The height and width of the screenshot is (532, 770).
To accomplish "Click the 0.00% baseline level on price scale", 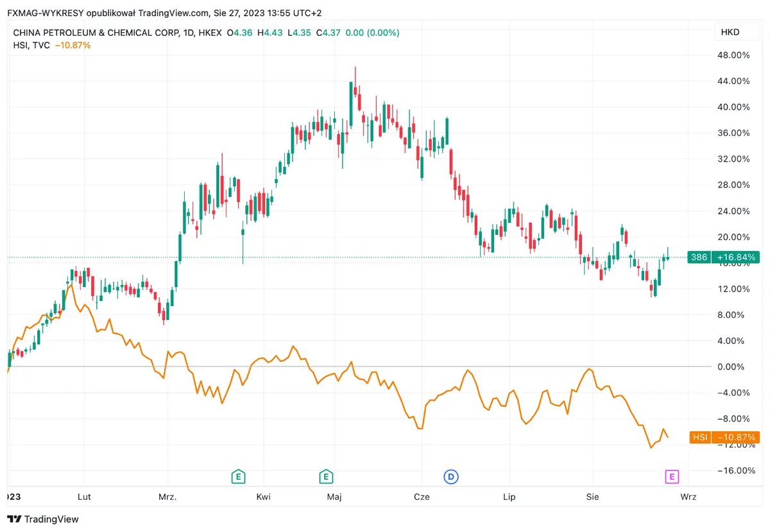I will 730,367.
